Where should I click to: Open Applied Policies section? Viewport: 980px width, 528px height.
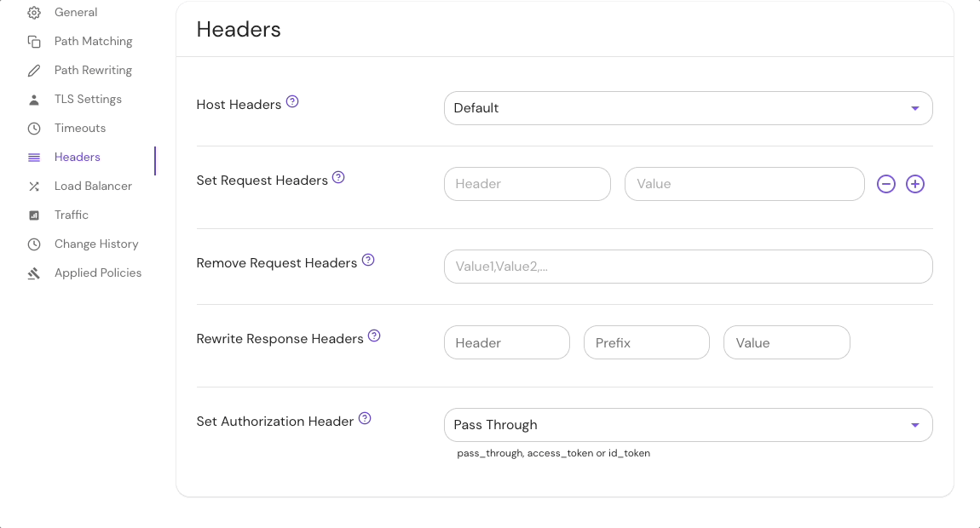98,273
